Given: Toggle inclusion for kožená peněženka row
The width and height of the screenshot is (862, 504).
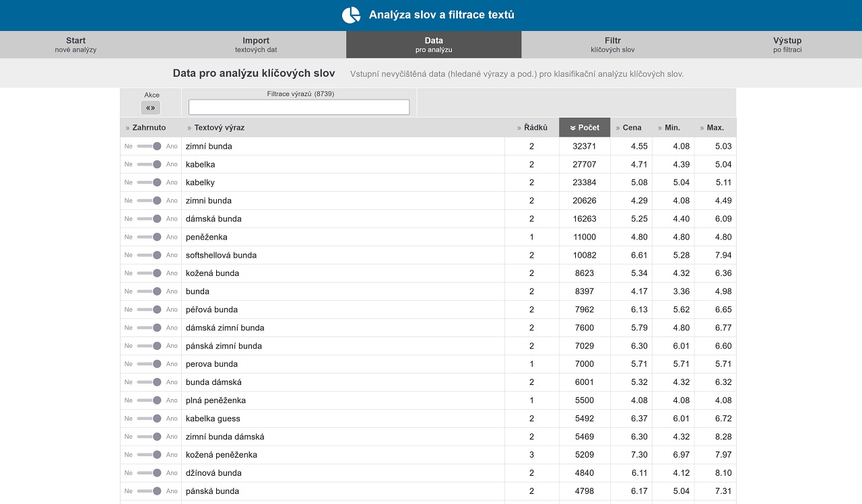Looking at the screenshot, I should pyautogui.click(x=150, y=455).
